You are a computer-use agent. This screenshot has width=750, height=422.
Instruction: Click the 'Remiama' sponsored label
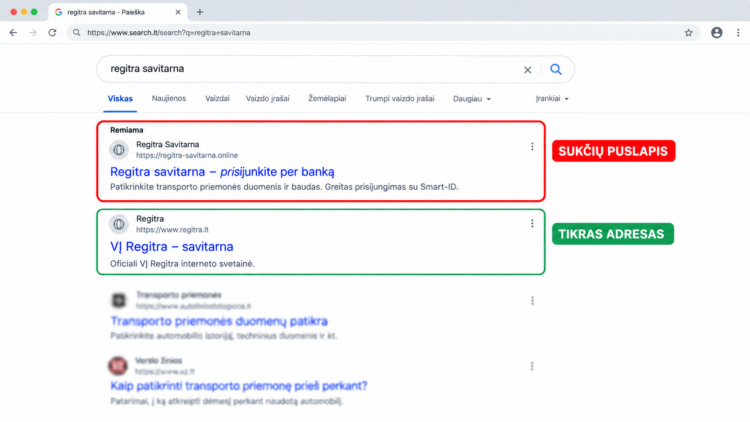(127, 130)
